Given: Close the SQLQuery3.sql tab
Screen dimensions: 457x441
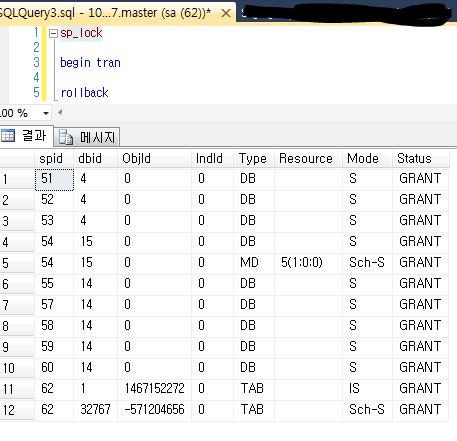Looking at the screenshot, I should pyautogui.click(x=226, y=13).
